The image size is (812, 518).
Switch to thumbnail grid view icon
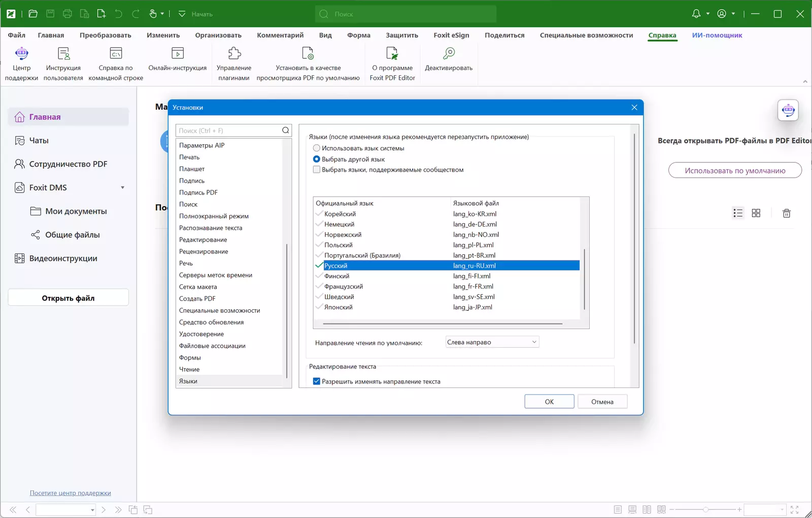756,213
